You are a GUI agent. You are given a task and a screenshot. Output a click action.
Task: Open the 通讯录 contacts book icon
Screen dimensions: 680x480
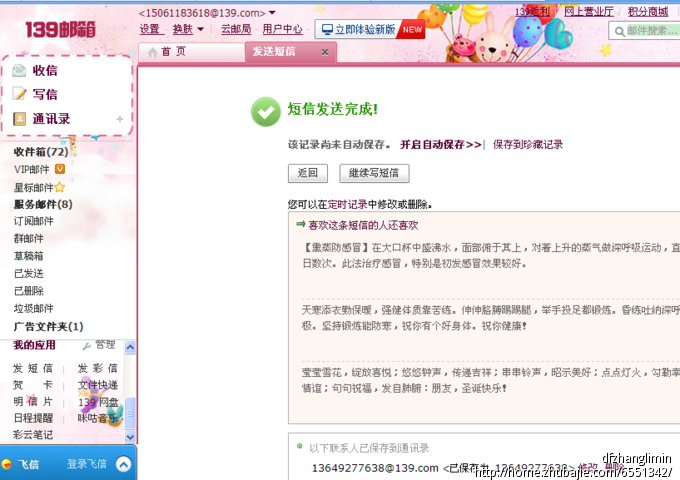click(19, 118)
